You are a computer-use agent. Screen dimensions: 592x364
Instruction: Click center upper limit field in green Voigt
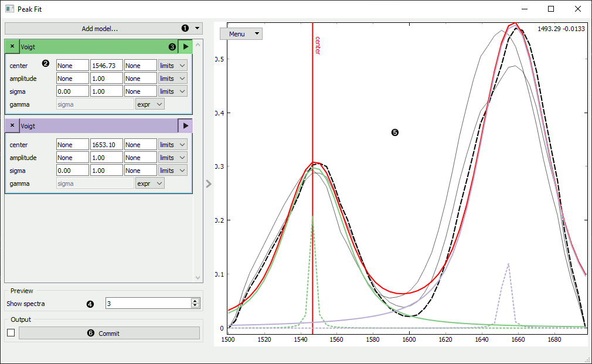[x=141, y=65]
